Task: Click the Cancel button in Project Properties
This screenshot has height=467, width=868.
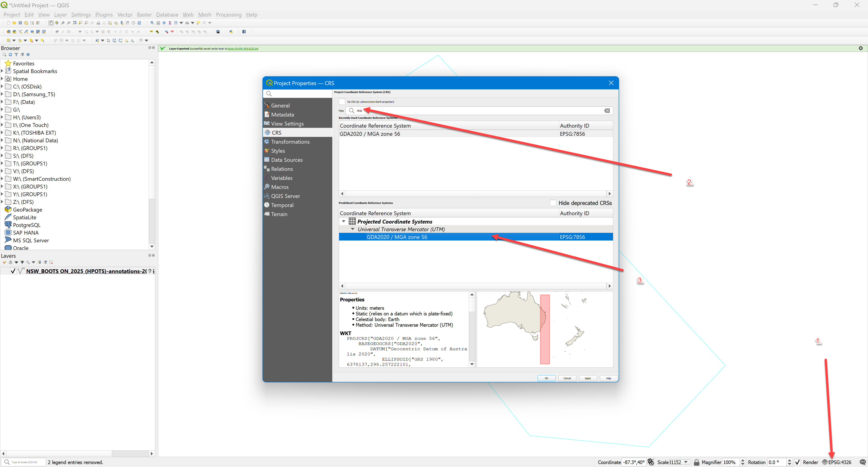Action: (567, 378)
